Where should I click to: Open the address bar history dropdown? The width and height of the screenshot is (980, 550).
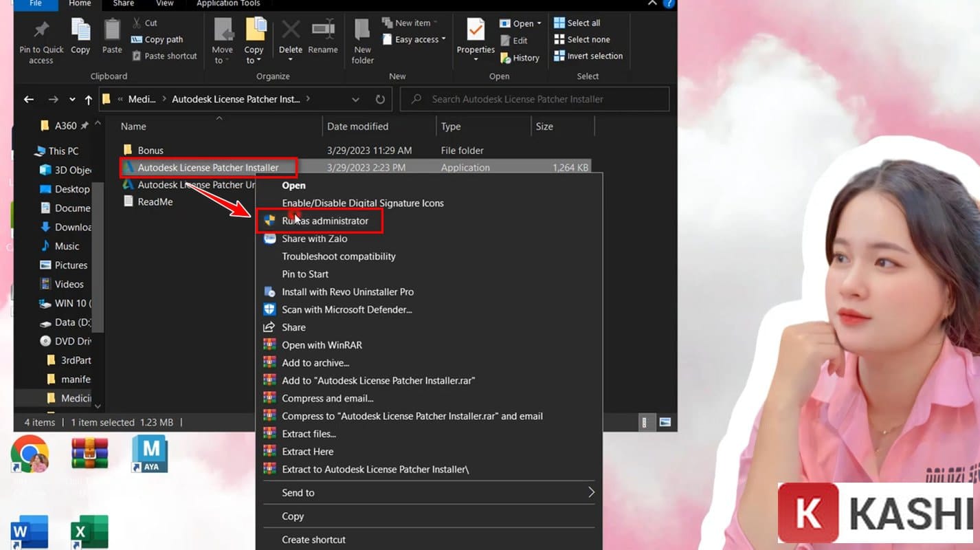click(x=355, y=99)
